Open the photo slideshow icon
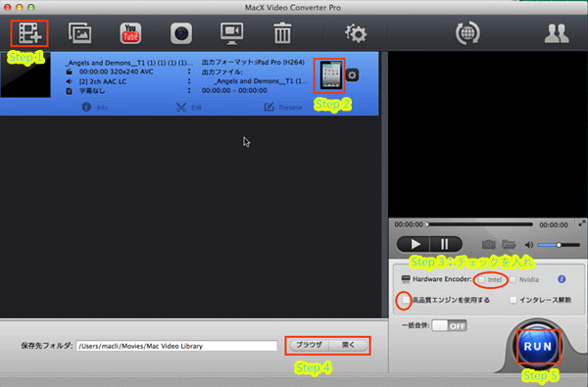 coord(80,33)
